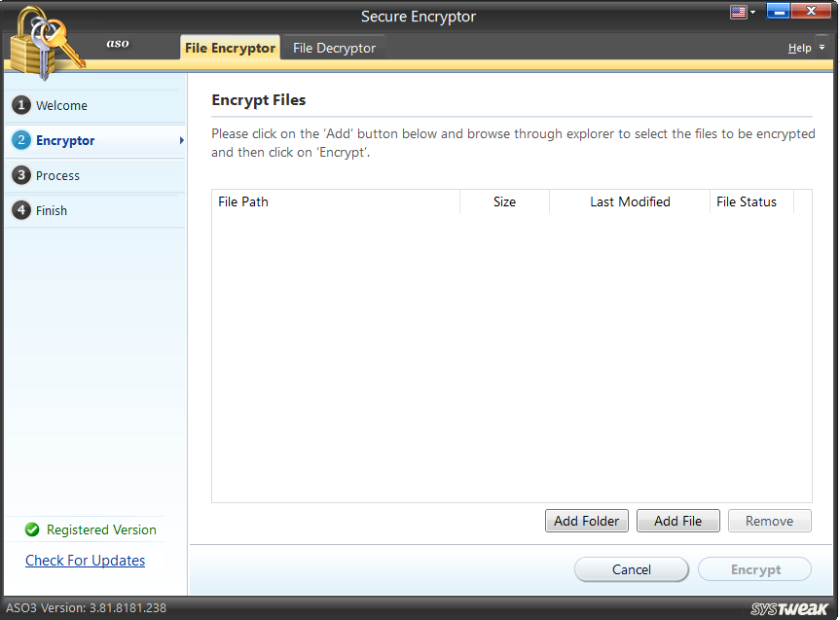Select the numbered Welcome step circle
The image size is (840, 620).
[x=22, y=104]
